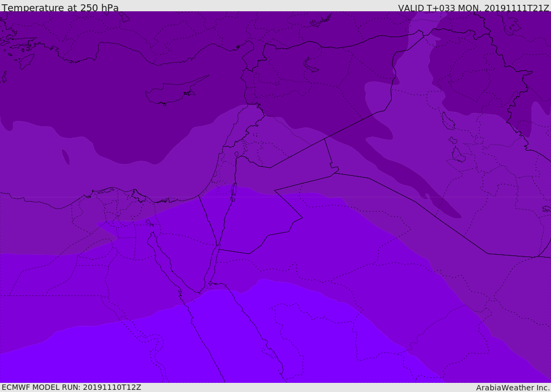
Task: Click the small dark oval in the Mediterranean
Action: 66,157
